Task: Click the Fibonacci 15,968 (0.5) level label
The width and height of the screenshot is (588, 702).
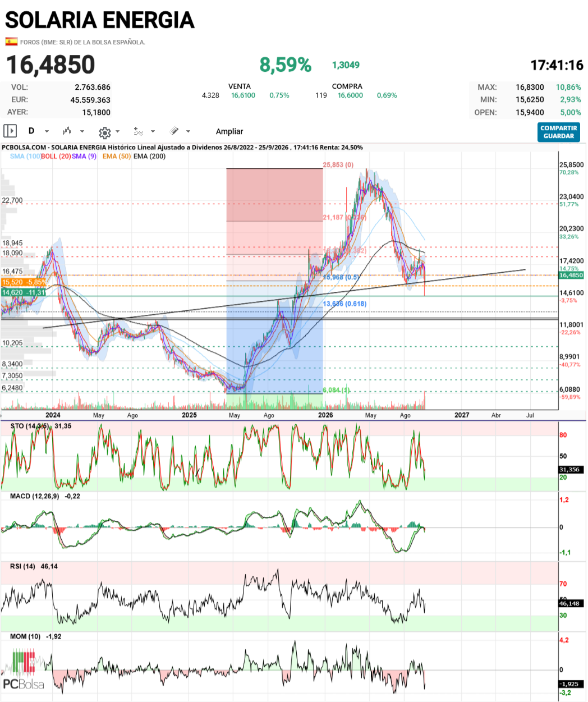Action: click(341, 277)
